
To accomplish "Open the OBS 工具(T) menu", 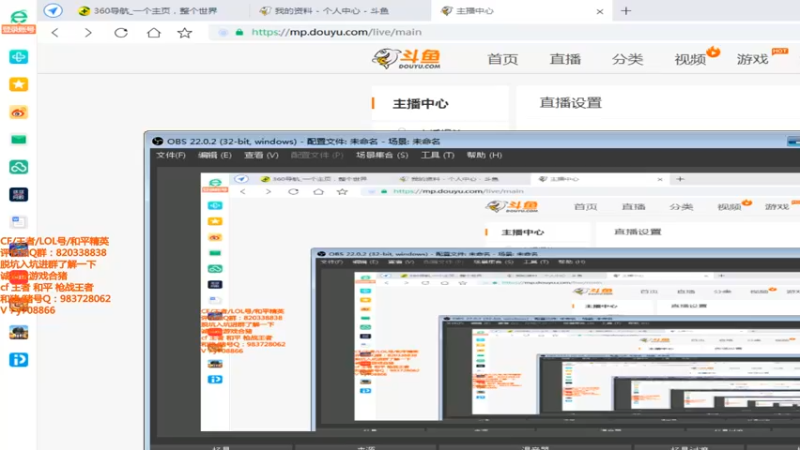I will (x=437, y=155).
